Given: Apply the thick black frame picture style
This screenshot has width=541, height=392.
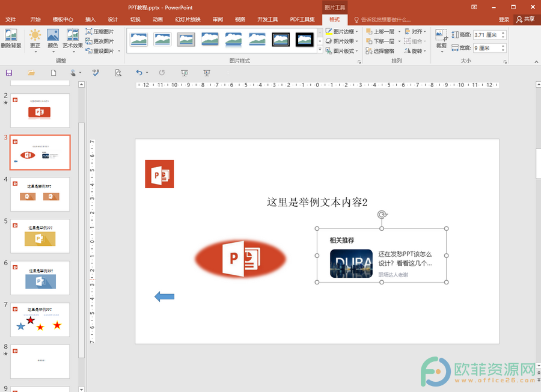Looking at the screenshot, I should click(304, 39).
